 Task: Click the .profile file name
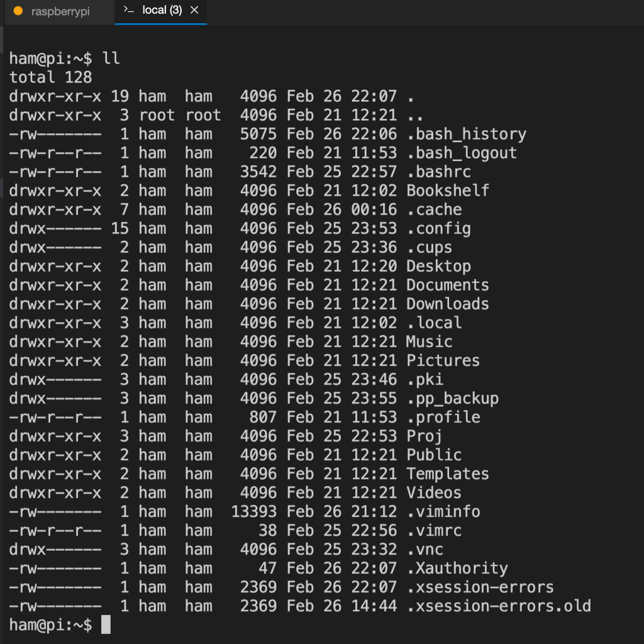tap(443, 418)
